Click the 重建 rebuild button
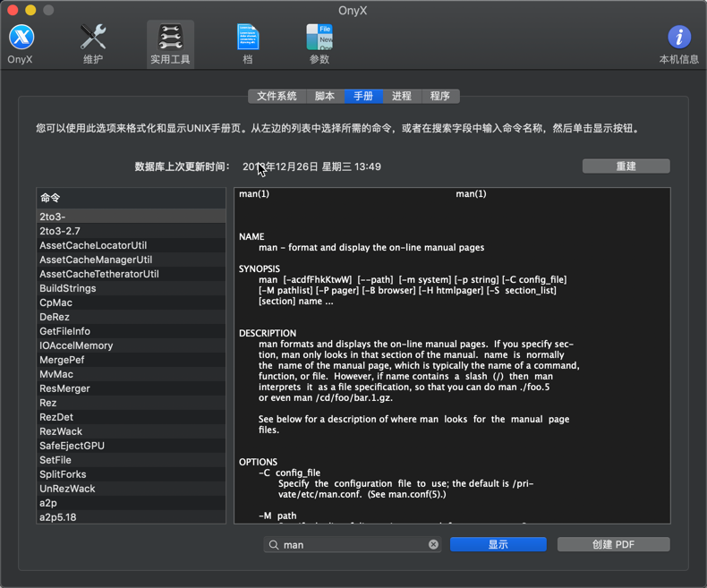 (x=626, y=166)
